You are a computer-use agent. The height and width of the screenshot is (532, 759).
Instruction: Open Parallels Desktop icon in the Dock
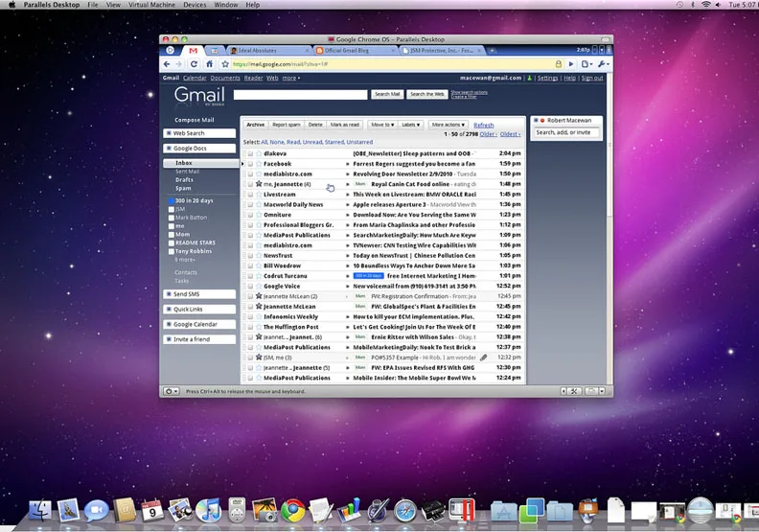tap(462, 510)
